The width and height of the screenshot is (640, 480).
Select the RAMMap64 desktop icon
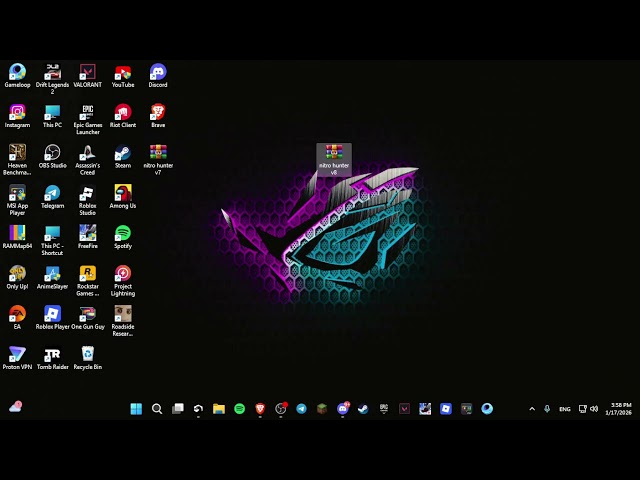click(17, 237)
